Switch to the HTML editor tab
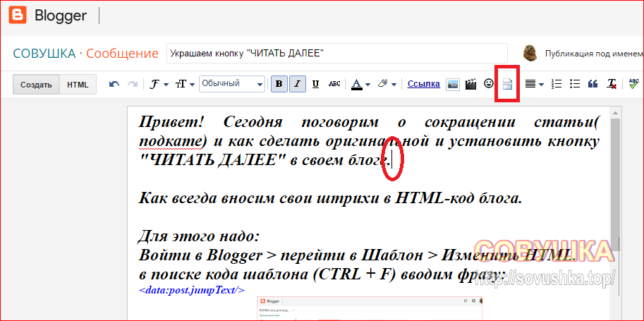Screen dimensions: 644x321 78,85
